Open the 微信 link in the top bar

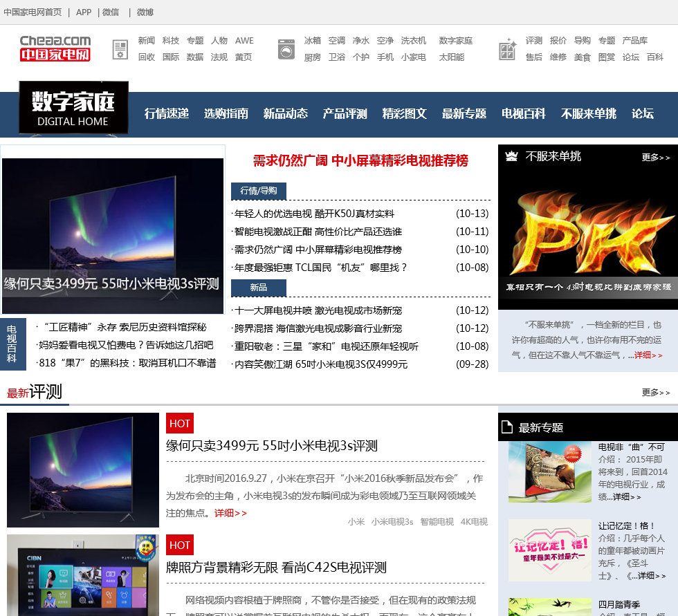pyautogui.click(x=111, y=12)
